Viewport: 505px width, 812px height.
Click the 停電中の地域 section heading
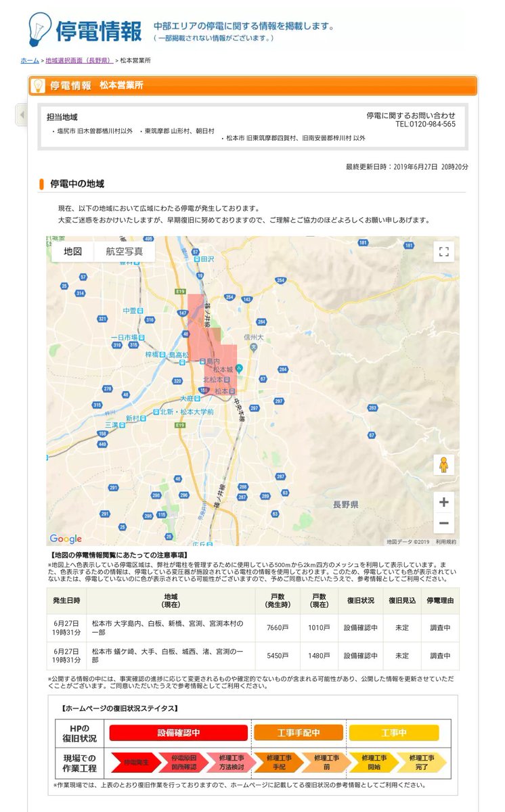76,183
